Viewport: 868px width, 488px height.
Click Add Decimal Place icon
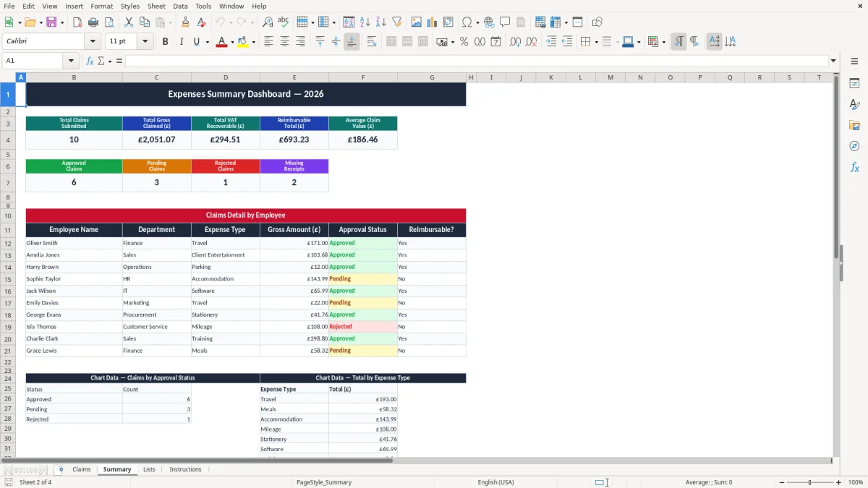pos(516,42)
